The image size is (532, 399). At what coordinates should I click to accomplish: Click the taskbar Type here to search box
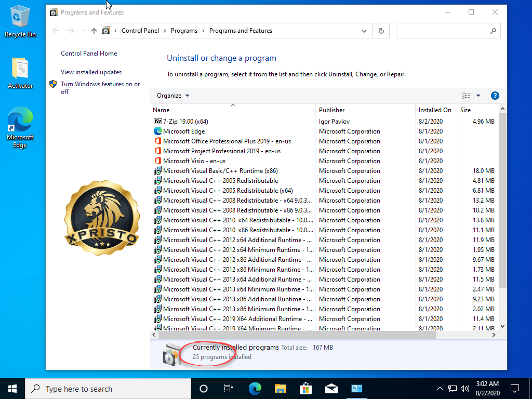[108, 389]
